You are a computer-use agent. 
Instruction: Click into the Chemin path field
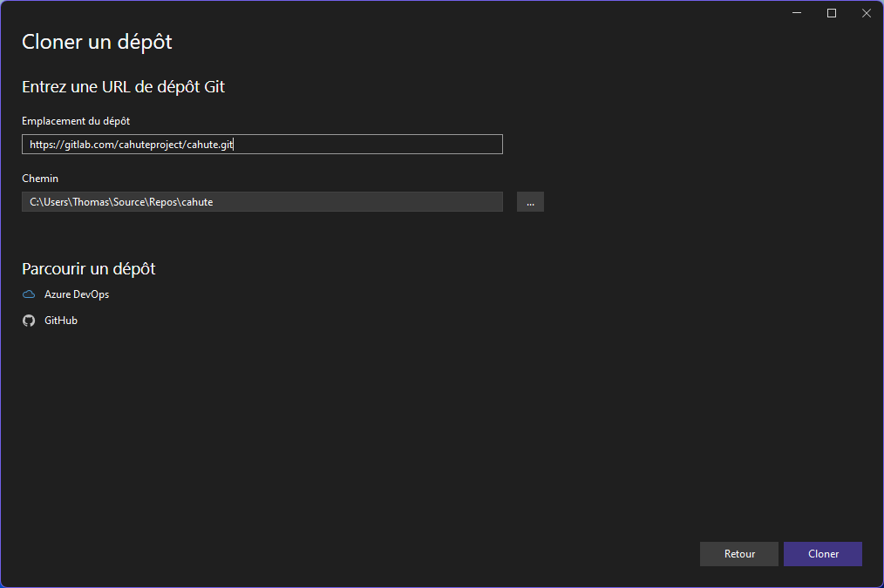click(349, 202)
